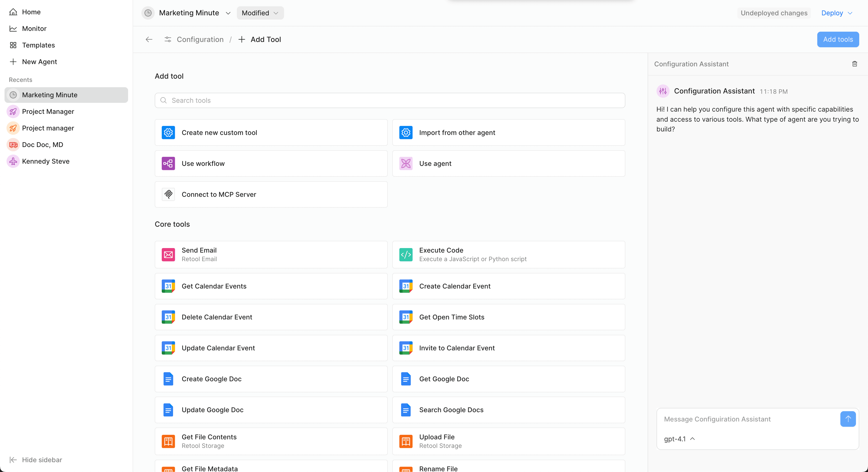Click the send message arrow button
The width and height of the screenshot is (868, 472).
tap(848, 419)
